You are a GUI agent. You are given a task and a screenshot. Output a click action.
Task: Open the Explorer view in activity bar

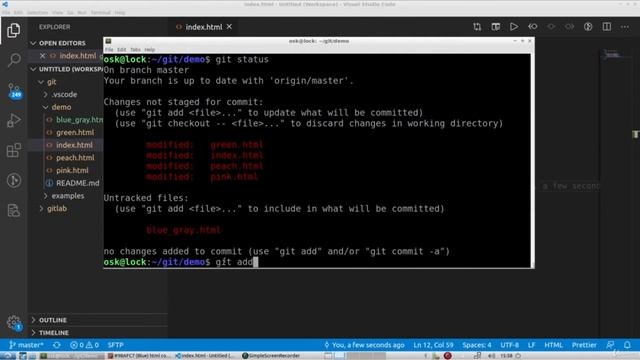click(13, 31)
